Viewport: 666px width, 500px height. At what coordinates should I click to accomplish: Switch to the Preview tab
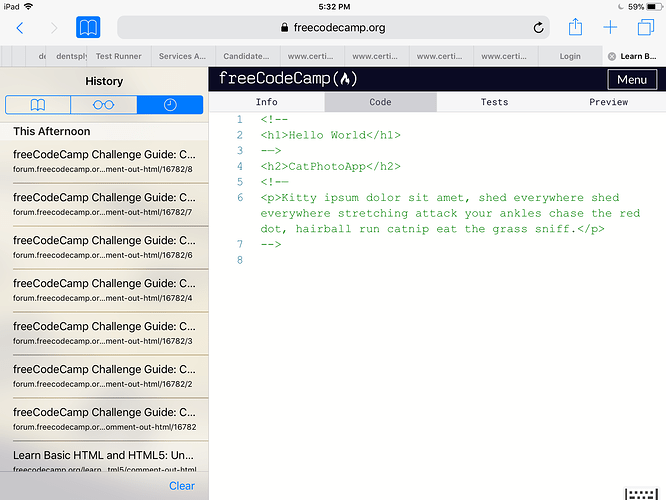coord(608,102)
